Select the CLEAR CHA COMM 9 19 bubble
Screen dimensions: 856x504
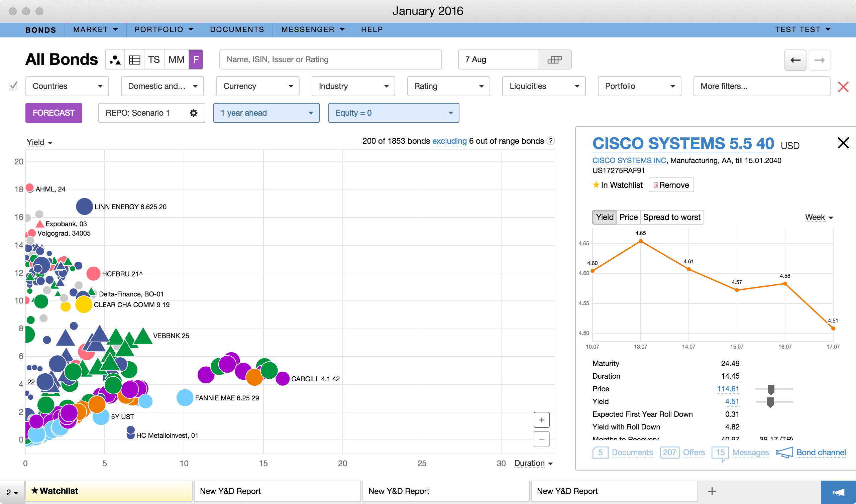click(x=84, y=304)
